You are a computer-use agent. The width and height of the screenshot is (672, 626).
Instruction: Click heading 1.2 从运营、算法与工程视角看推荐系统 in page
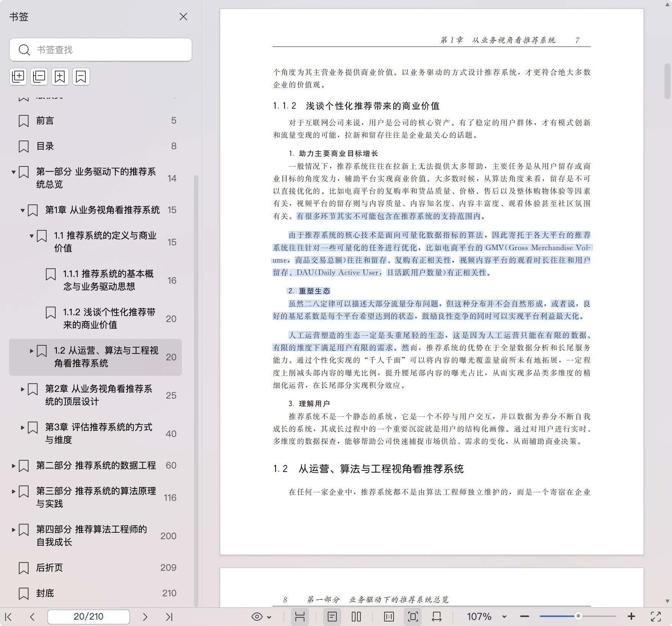(x=368, y=469)
